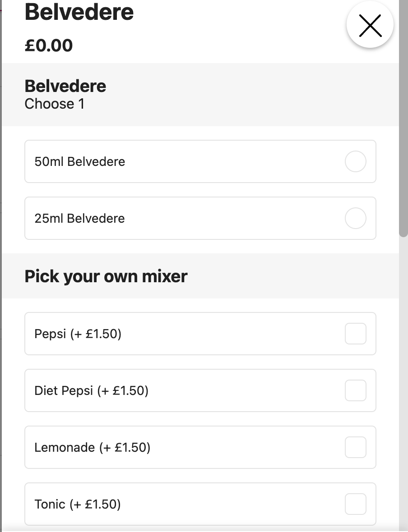Click the £0.00 price total
This screenshot has width=408, height=532.
tap(48, 46)
